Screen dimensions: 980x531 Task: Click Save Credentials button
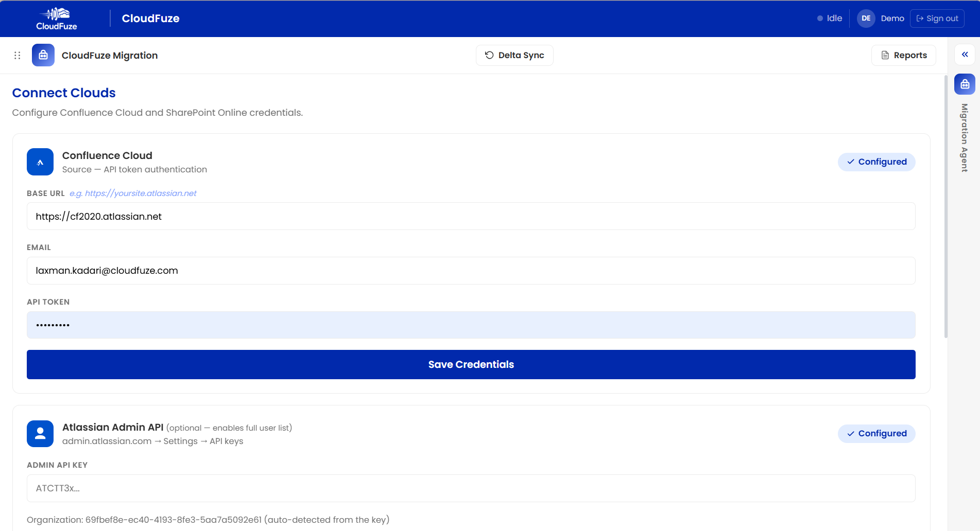click(471, 364)
